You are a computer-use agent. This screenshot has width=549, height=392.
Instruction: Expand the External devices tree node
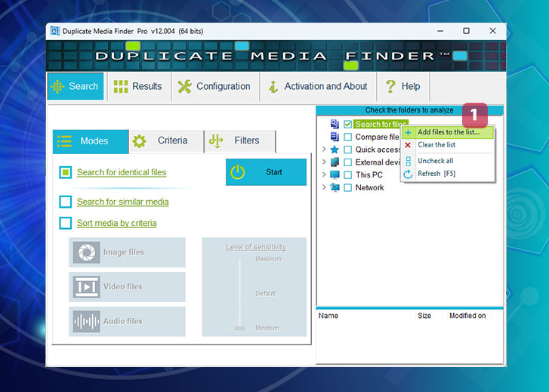[x=324, y=162]
